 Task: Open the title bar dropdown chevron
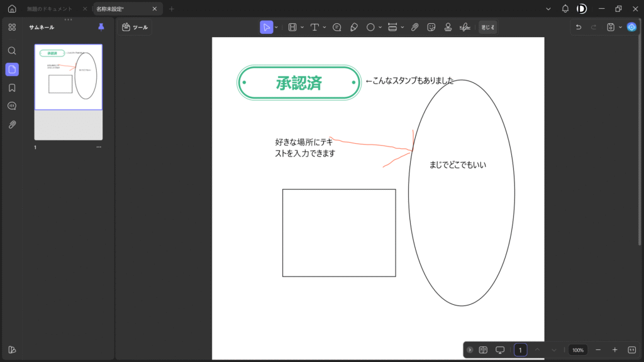pyautogui.click(x=548, y=9)
